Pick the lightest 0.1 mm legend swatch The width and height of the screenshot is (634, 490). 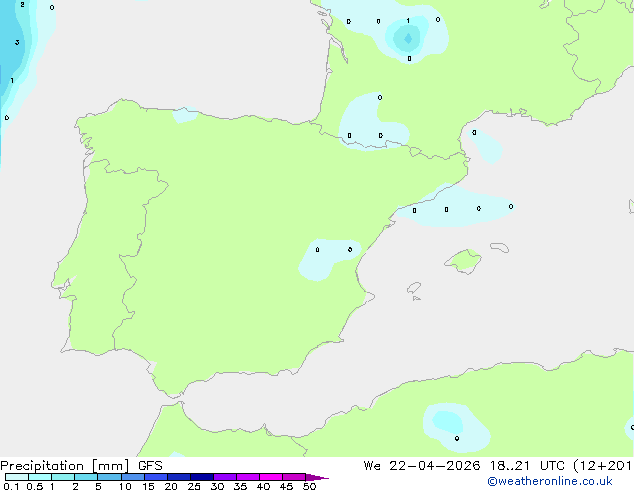(17, 477)
